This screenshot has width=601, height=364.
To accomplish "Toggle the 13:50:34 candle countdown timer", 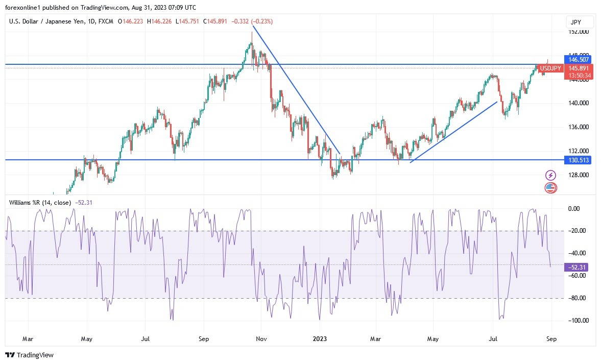I will tap(579, 75).
